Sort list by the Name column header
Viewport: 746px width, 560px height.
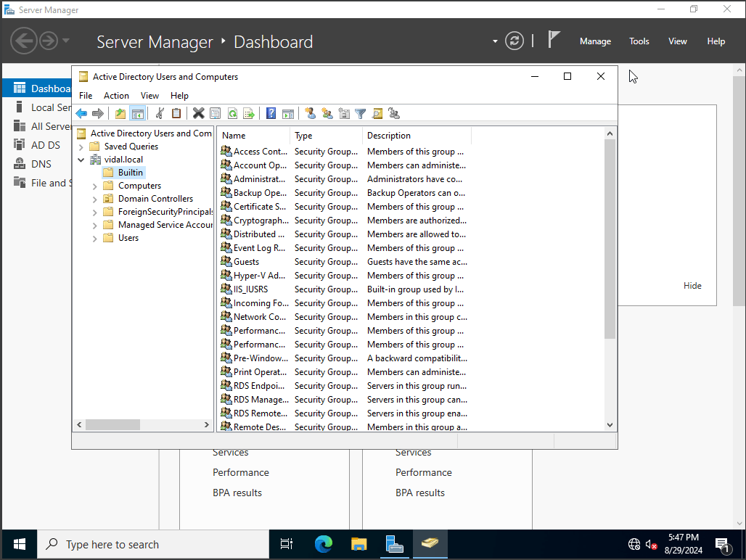click(253, 136)
